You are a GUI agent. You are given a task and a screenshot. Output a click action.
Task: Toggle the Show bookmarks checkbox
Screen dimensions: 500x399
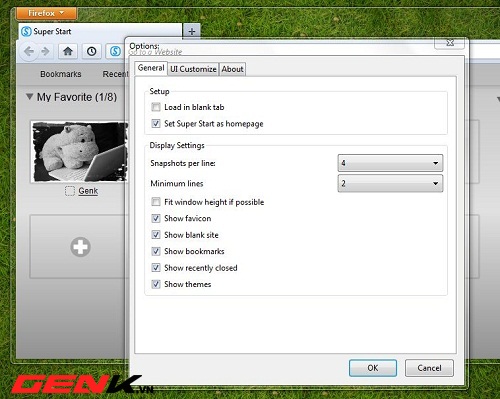(156, 251)
